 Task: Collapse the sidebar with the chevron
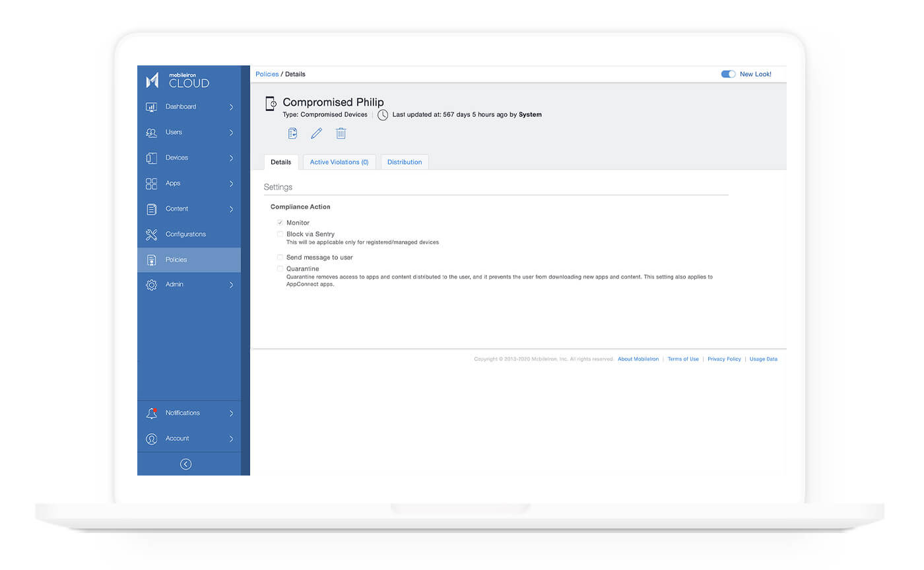(x=185, y=464)
